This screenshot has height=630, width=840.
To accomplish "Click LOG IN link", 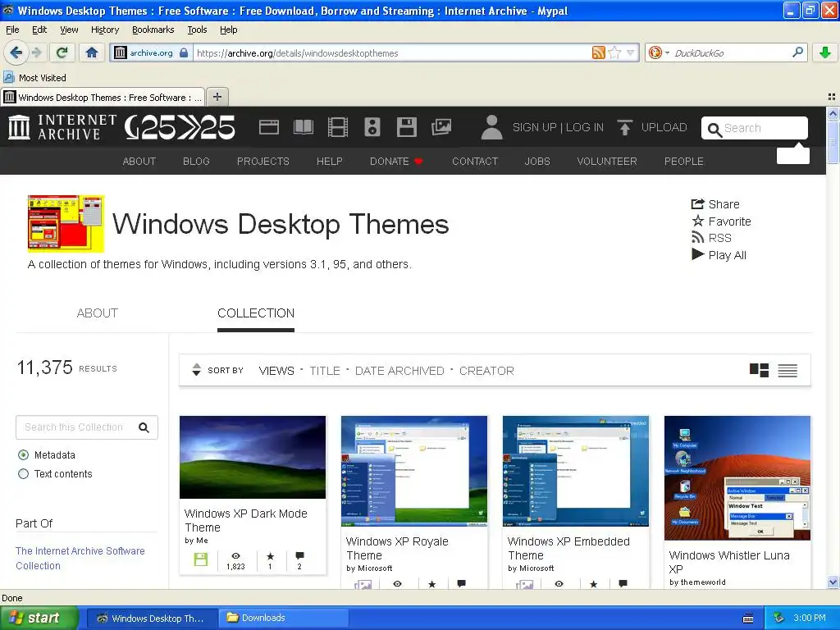I will (584, 127).
